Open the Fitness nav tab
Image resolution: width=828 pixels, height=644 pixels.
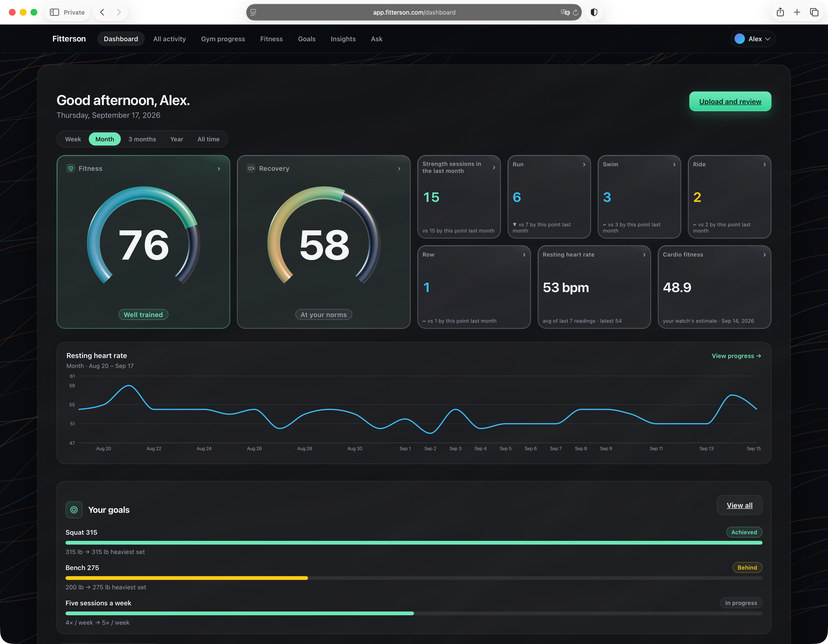pos(272,39)
